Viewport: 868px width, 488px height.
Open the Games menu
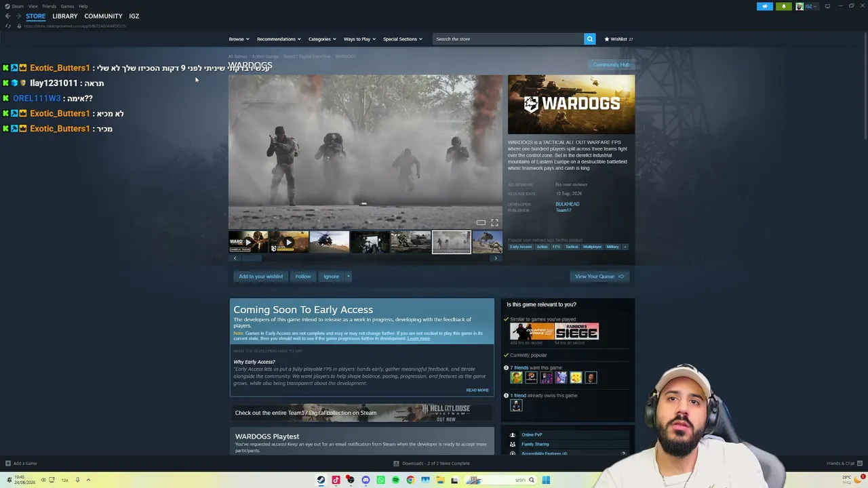67,6
